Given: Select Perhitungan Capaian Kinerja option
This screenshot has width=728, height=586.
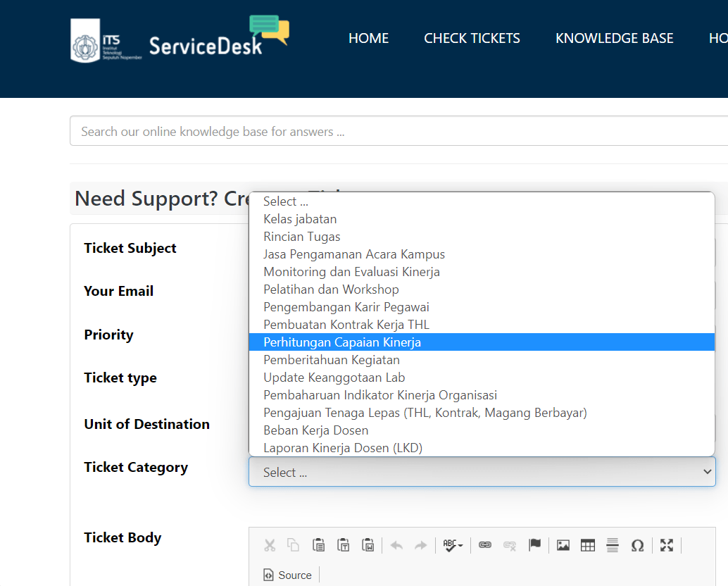Looking at the screenshot, I should click(342, 342).
